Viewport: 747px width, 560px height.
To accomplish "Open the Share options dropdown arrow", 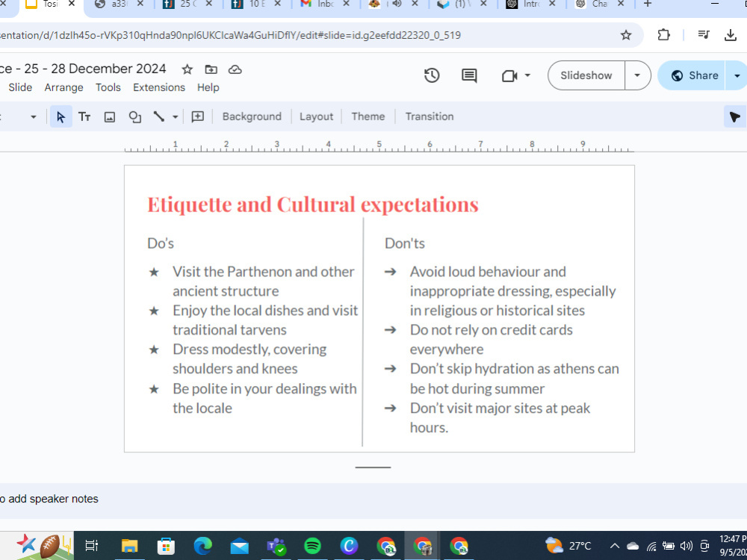I will click(737, 75).
